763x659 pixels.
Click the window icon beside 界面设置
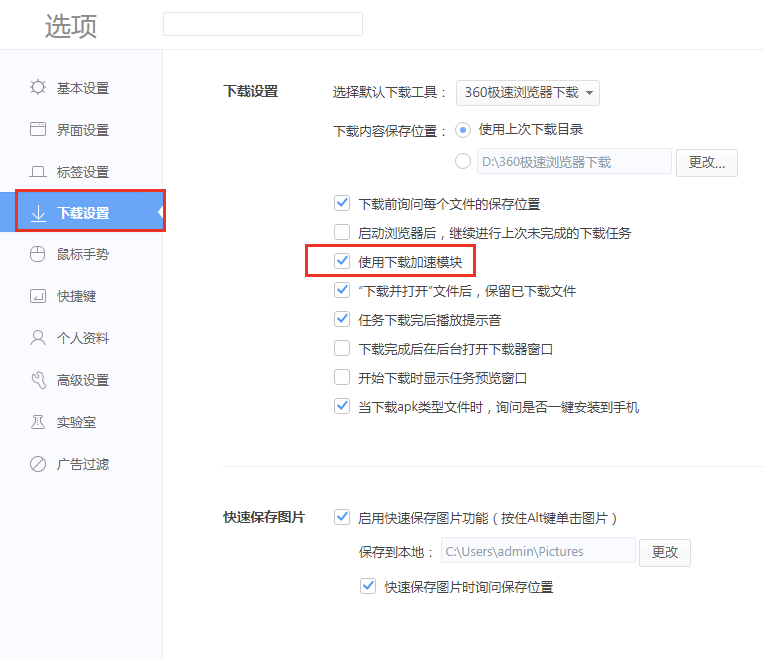pos(38,129)
